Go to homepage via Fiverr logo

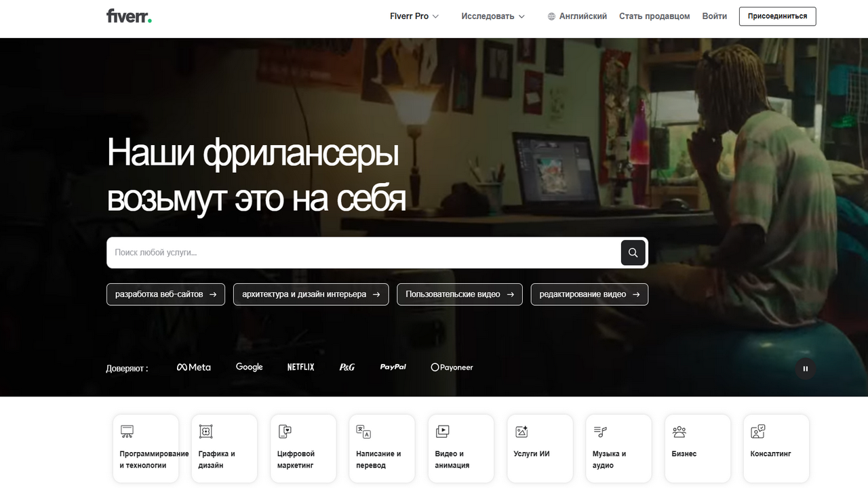click(129, 16)
